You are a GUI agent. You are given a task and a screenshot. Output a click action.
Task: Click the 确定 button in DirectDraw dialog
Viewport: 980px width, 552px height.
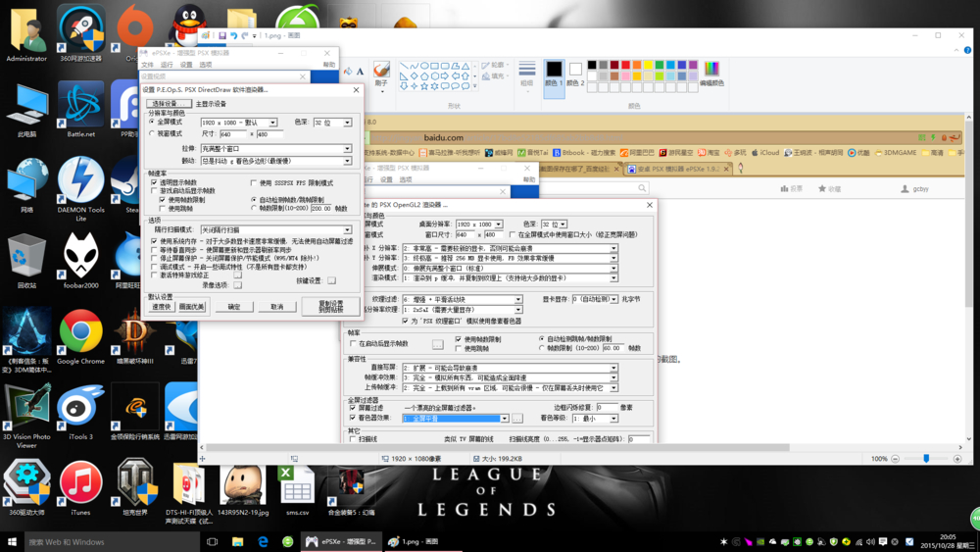point(233,307)
